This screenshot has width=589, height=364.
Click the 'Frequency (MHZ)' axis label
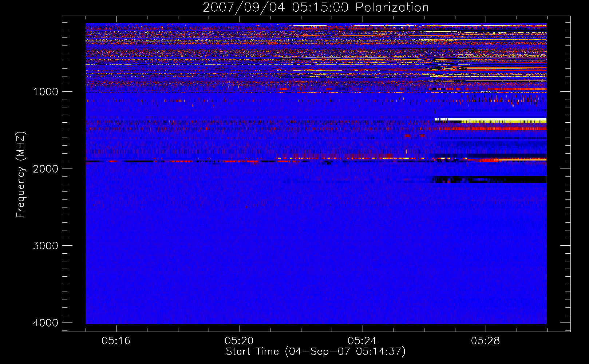click(21, 175)
